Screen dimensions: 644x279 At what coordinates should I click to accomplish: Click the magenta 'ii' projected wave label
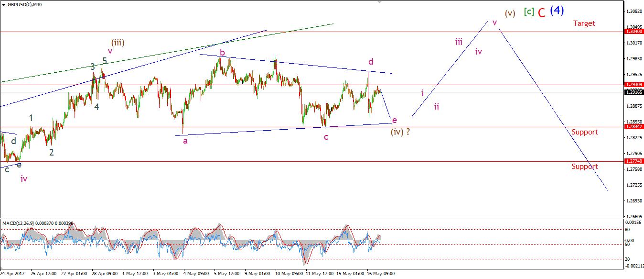(437, 106)
